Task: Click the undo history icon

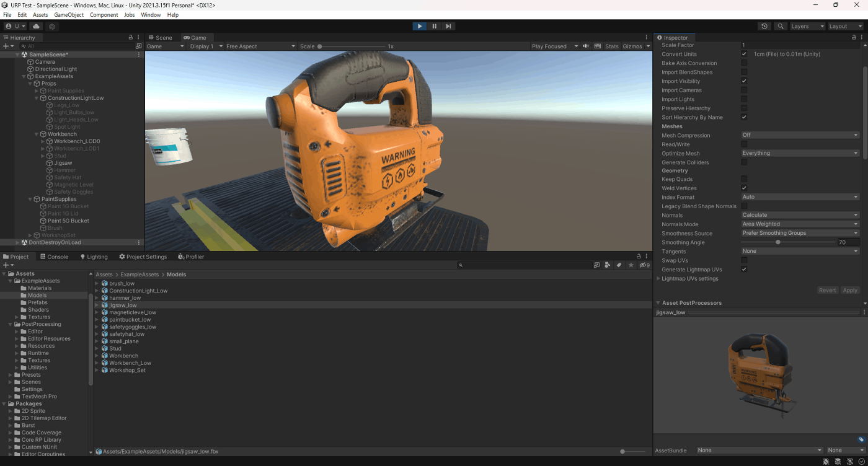Action: (x=764, y=27)
